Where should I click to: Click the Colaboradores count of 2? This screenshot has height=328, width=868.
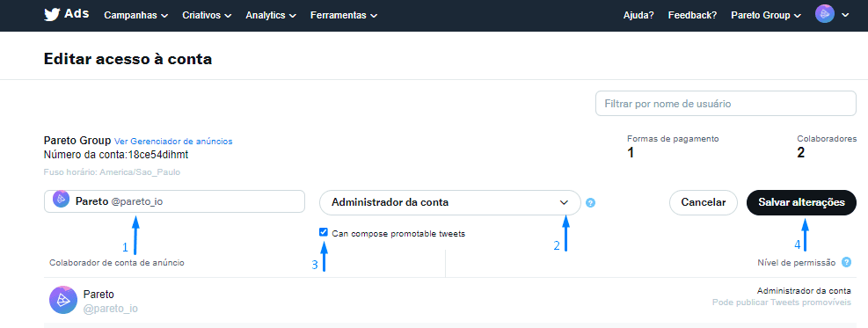click(x=800, y=153)
